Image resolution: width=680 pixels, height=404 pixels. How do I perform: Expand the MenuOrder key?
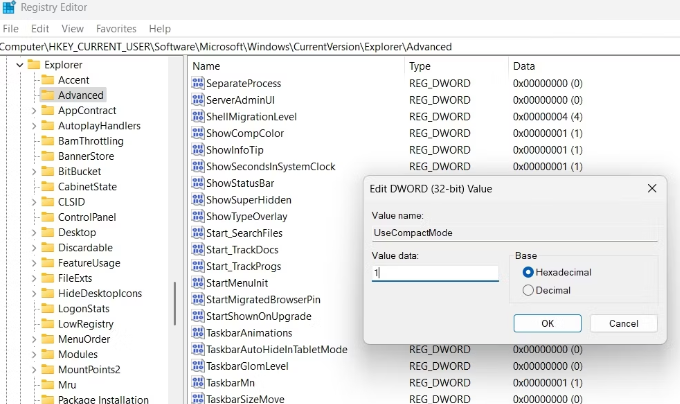click(34, 339)
